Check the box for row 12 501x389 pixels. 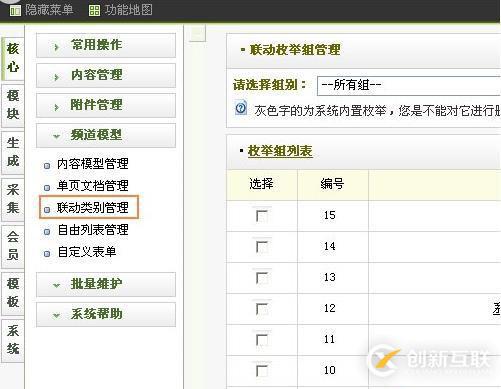262,309
